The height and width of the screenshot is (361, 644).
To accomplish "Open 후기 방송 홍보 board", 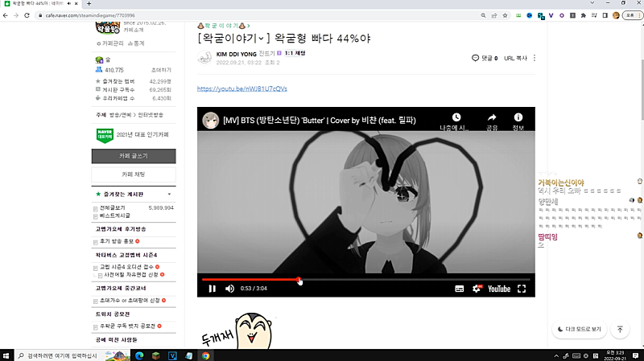I will click(x=117, y=241).
